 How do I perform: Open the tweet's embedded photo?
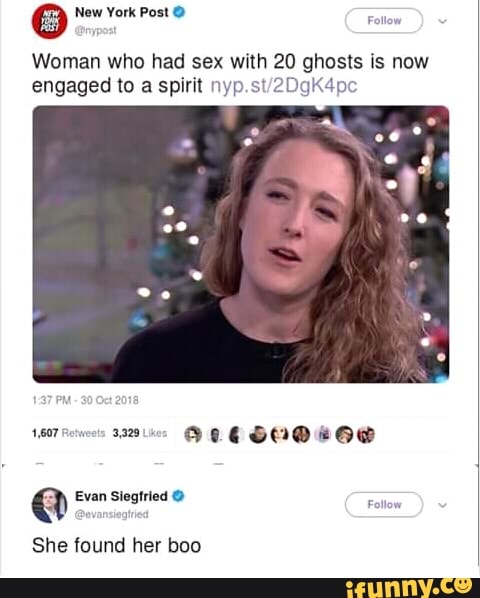[241, 244]
